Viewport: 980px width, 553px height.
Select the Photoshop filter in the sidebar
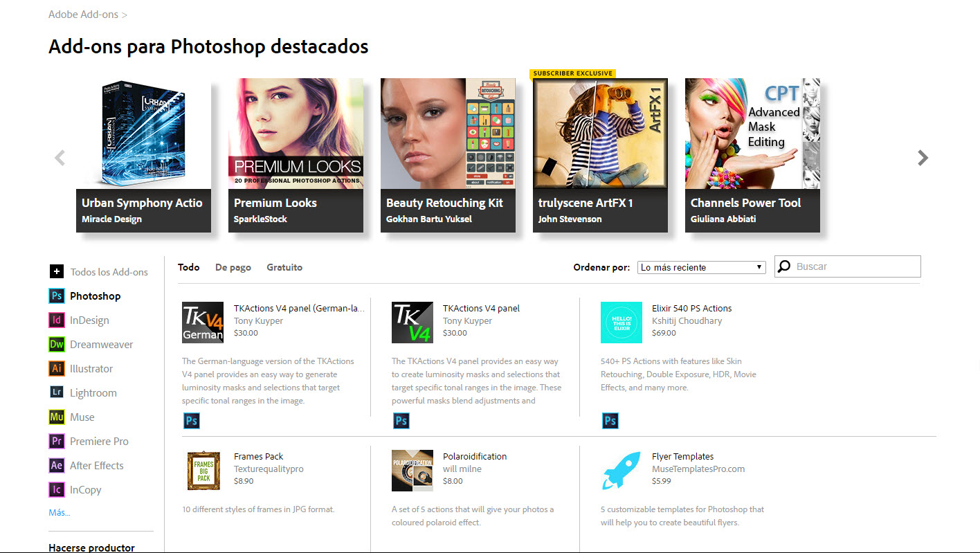tap(56, 296)
